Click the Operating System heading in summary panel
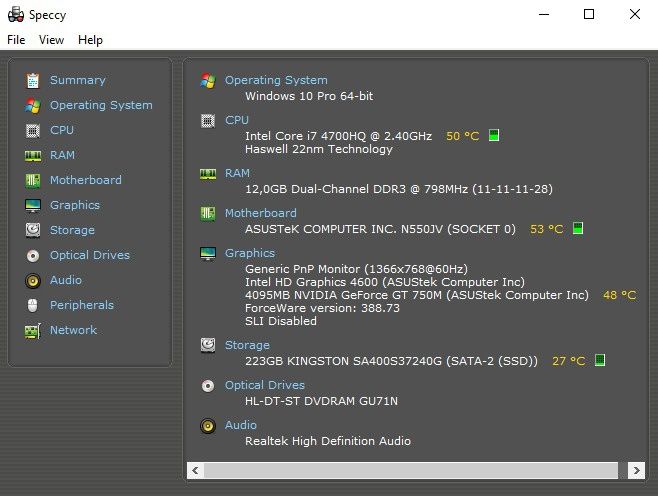The height and width of the screenshot is (496, 658). click(x=276, y=80)
